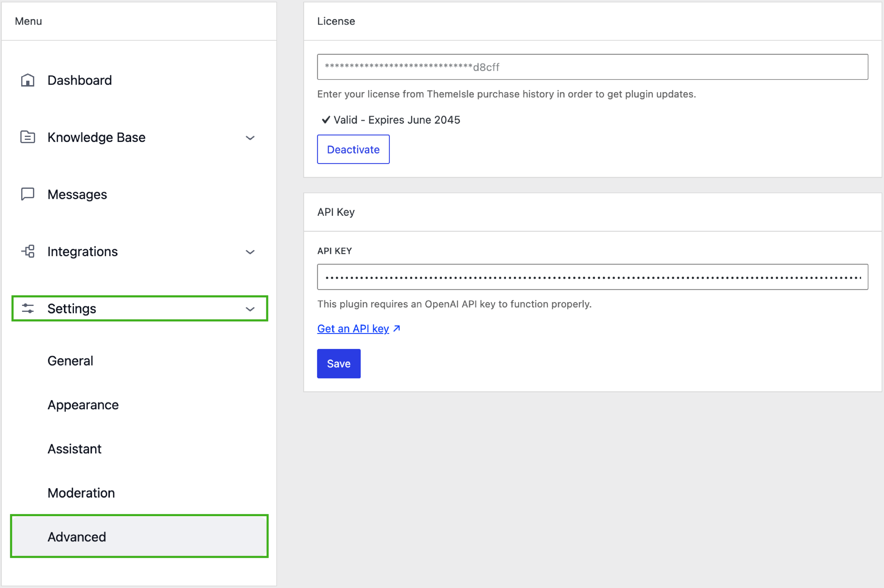Expand the Knowledge Base chevron
The height and width of the screenshot is (588, 884).
click(250, 138)
